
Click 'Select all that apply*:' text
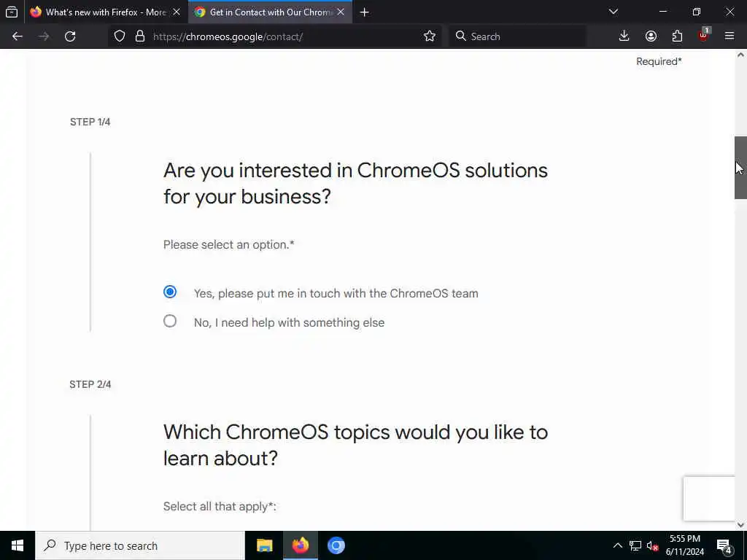[220, 506]
